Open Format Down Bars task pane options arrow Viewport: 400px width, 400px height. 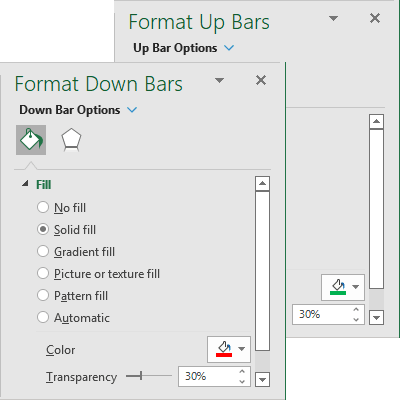tap(219, 80)
